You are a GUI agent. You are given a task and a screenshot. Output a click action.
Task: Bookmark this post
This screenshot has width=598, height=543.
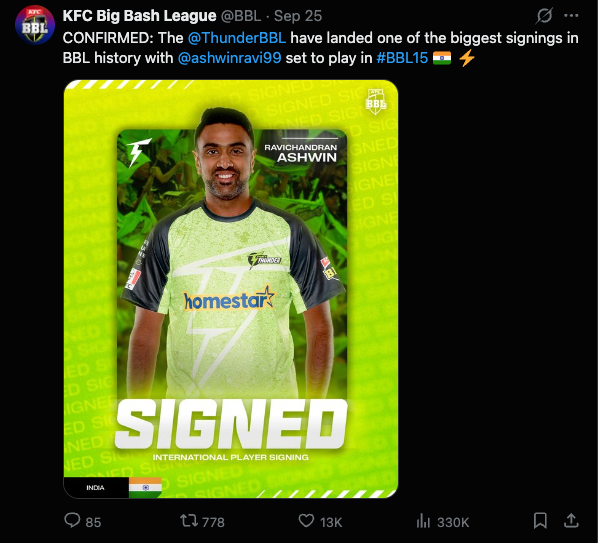tap(540, 521)
